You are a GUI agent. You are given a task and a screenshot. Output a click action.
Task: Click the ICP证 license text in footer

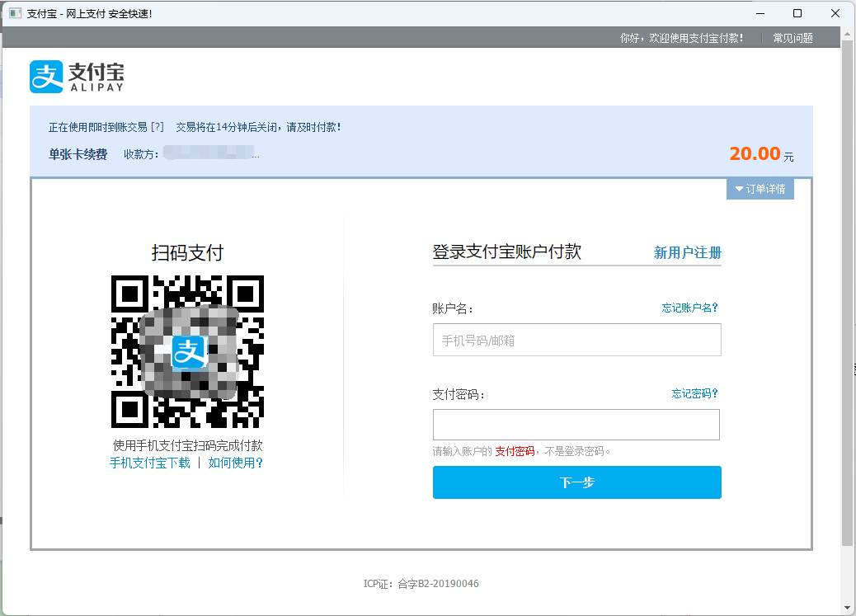coord(421,584)
